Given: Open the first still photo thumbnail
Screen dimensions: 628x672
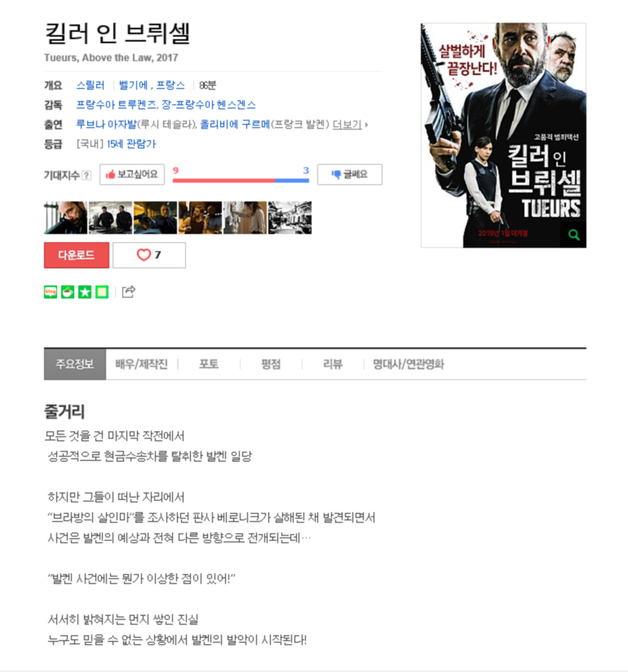Looking at the screenshot, I should [x=65, y=217].
